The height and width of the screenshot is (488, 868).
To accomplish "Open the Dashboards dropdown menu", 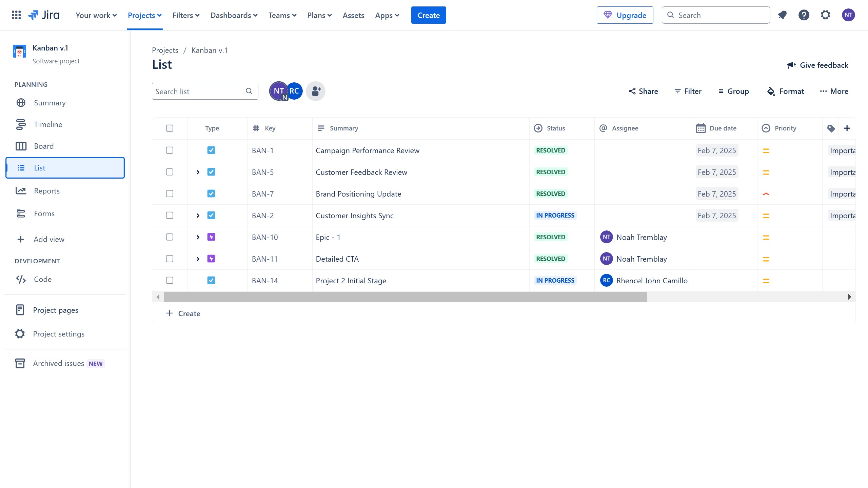I will pyautogui.click(x=234, y=15).
